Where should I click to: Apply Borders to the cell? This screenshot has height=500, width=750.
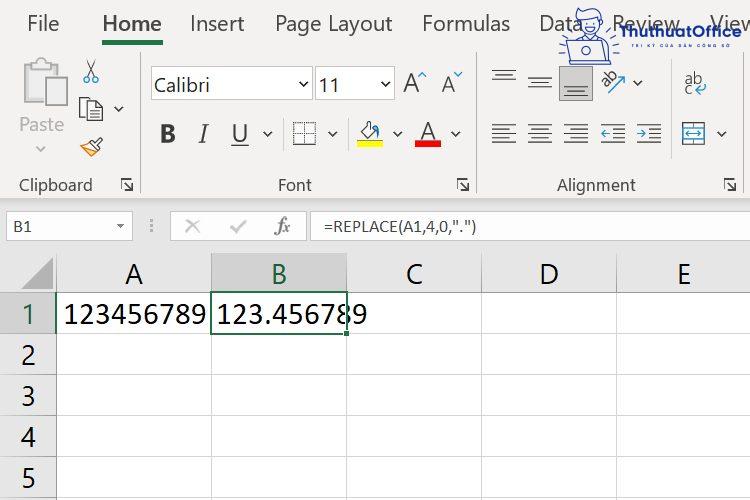304,133
